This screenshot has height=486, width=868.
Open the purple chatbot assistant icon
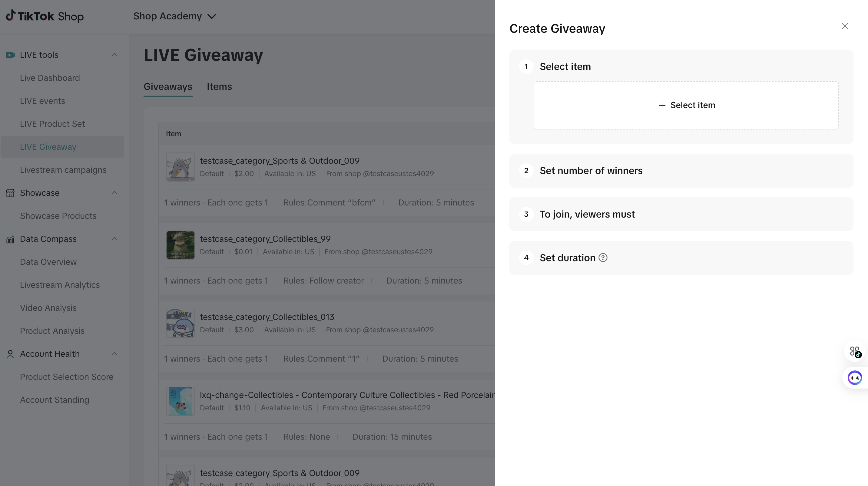(854, 378)
